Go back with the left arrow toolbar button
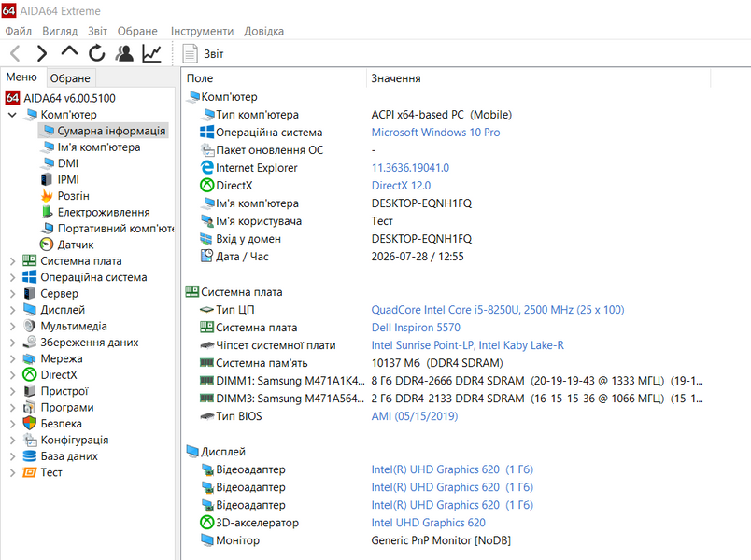This screenshot has width=751, height=560. coord(15,53)
